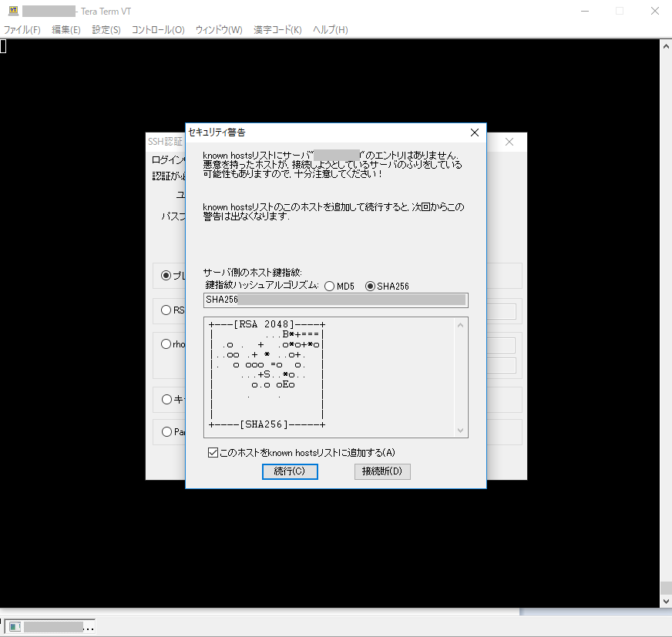Open the 設定(S) menu
Image resolution: width=672 pixels, height=637 pixels.
[x=106, y=29]
